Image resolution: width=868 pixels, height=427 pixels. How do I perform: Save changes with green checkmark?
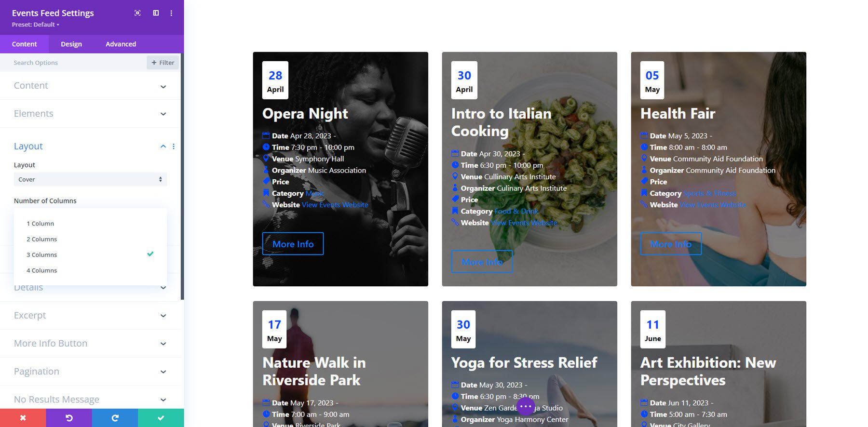pos(161,418)
